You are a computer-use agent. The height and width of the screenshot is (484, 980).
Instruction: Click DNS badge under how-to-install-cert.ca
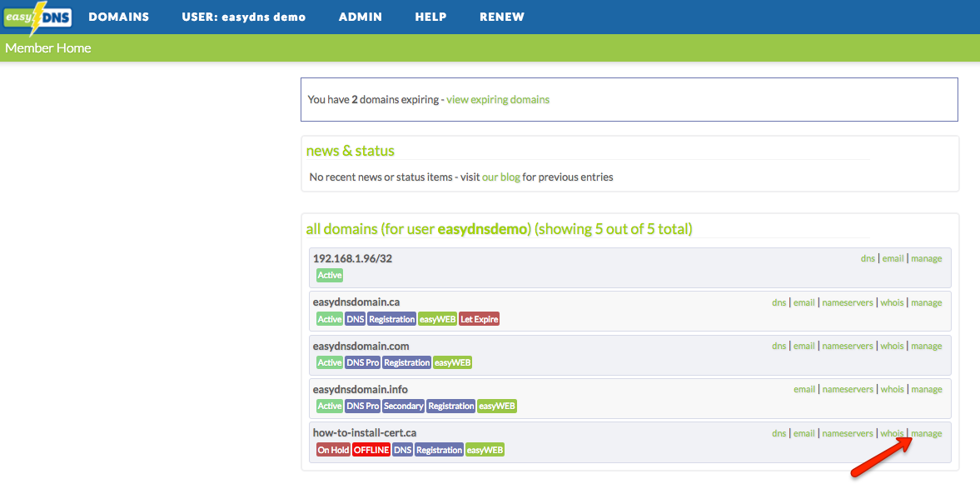[x=402, y=450]
